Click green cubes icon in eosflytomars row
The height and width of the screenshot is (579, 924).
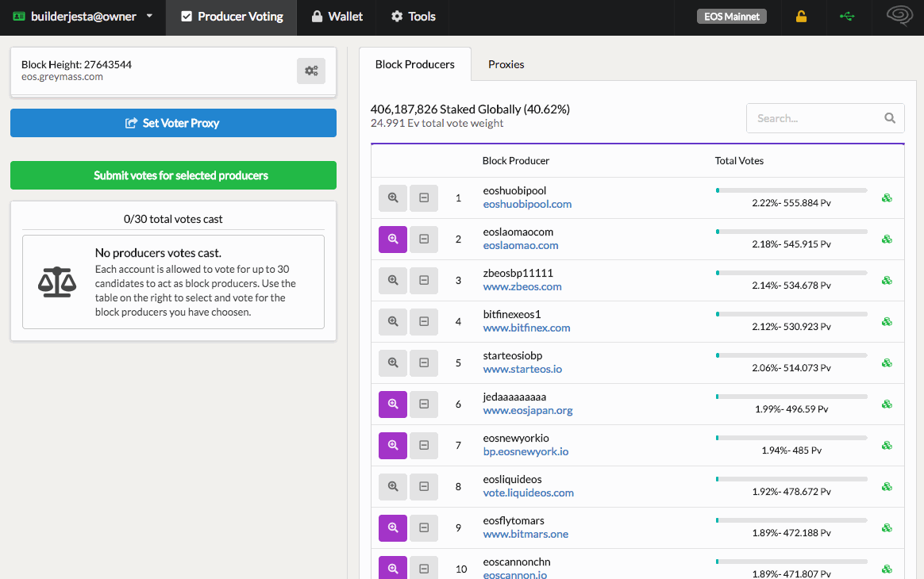point(886,527)
